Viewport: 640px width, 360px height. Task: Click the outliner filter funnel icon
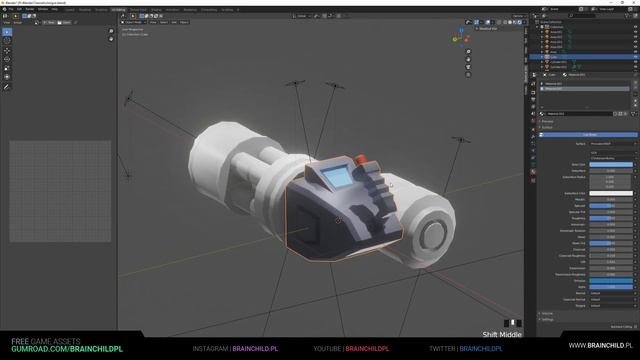tap(628, 16)
